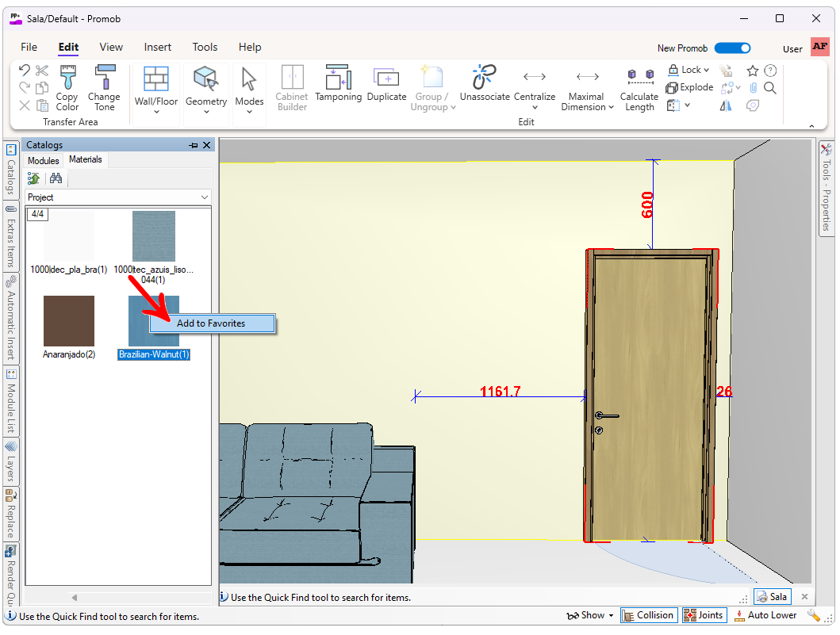Switch to the Modules tab
The image size is (840, 635).
click(44, 160)
